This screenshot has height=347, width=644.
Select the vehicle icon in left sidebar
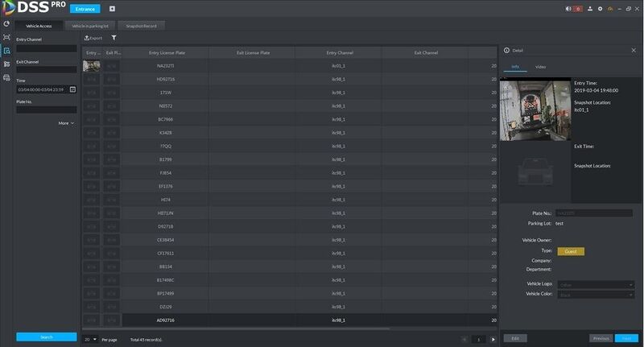[x=6, y=77]
